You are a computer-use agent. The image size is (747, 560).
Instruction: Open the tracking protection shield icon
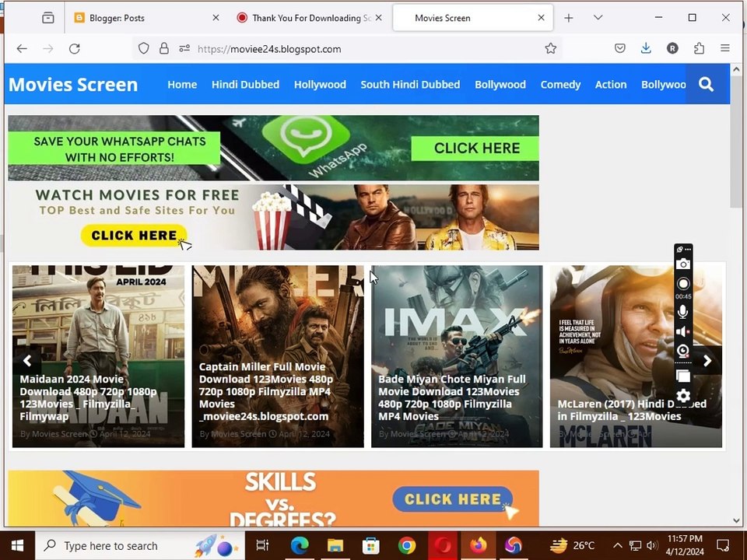tap(143, 48)
